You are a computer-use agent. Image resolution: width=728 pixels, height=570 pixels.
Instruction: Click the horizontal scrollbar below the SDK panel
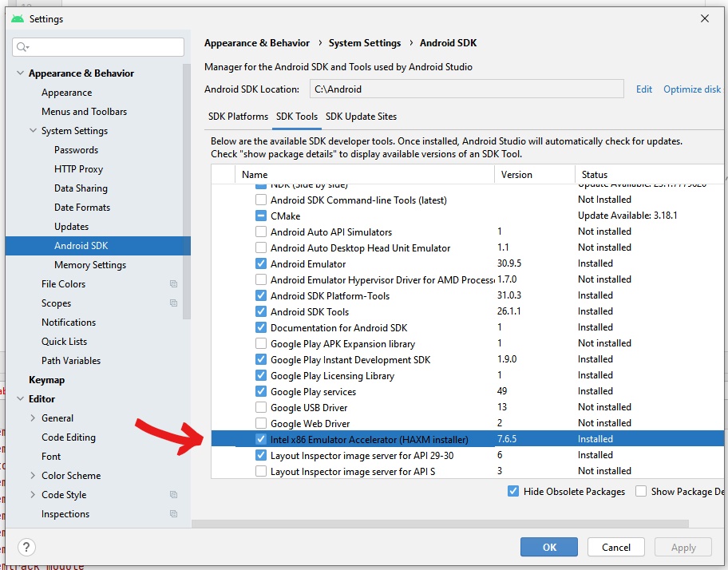[x=440, y=524]
